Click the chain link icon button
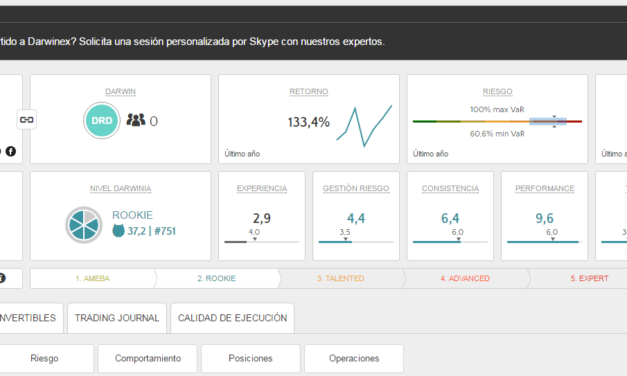The height and width of the screenshot is (376, 627). (26, 120)
